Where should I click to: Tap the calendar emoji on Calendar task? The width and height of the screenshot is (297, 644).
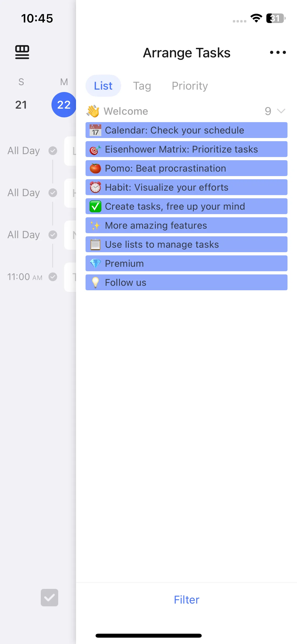pos(95,130)
